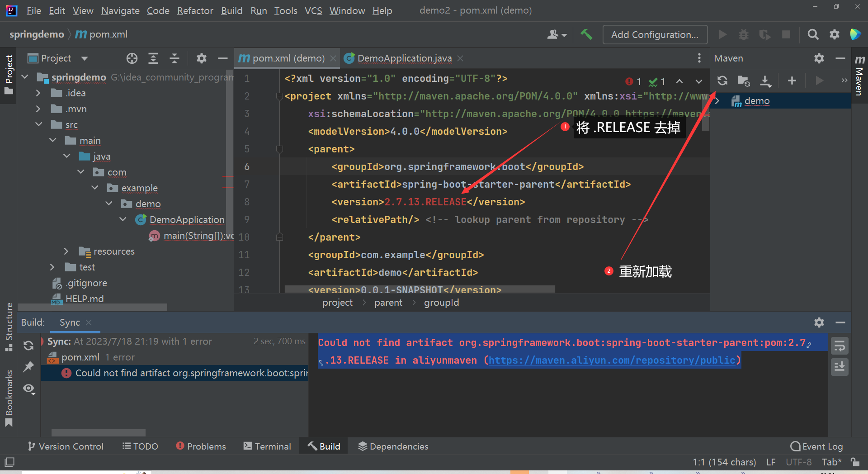This screenshot has height=474, width=868.
Task: Click the editor horizontal scrollbar
Action: pos(420,289)
